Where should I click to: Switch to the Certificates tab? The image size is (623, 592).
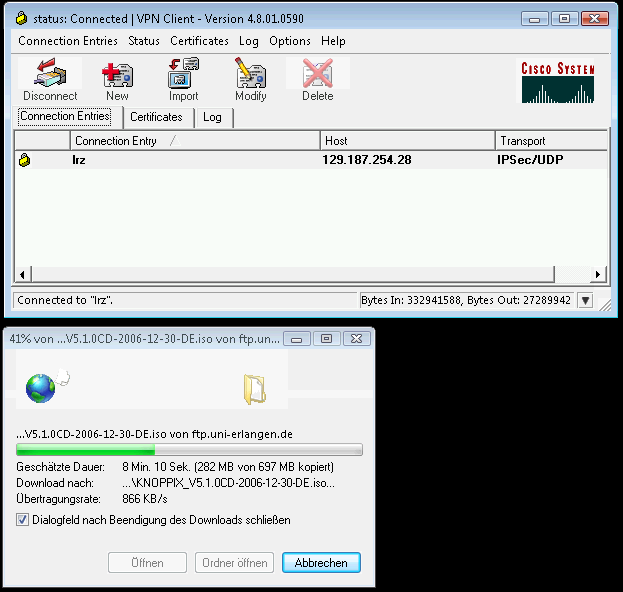pos(156,117)
